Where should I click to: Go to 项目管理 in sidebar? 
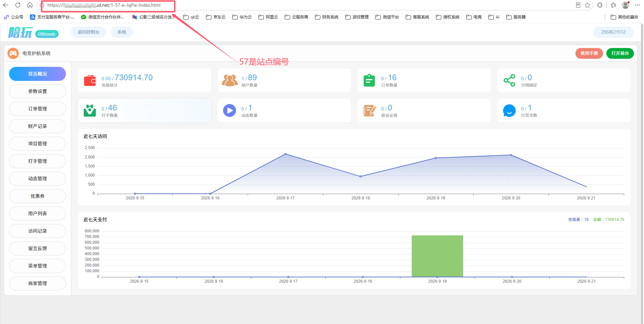[x=37, y=144]
